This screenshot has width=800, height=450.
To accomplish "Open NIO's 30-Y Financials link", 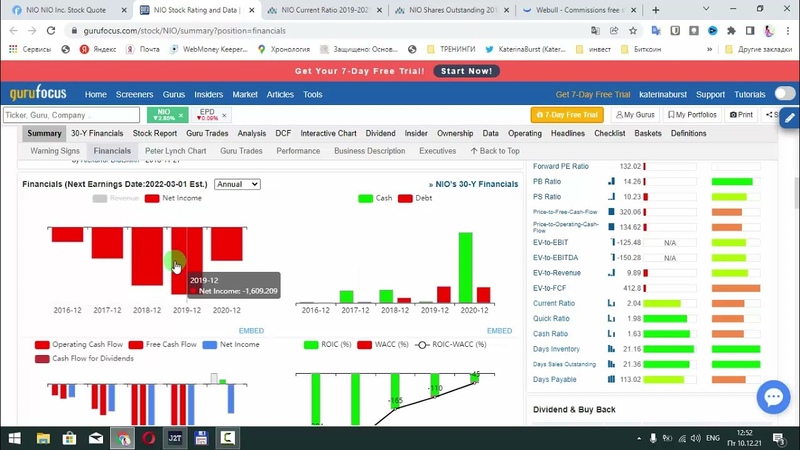I will click(x=476, y=184).
